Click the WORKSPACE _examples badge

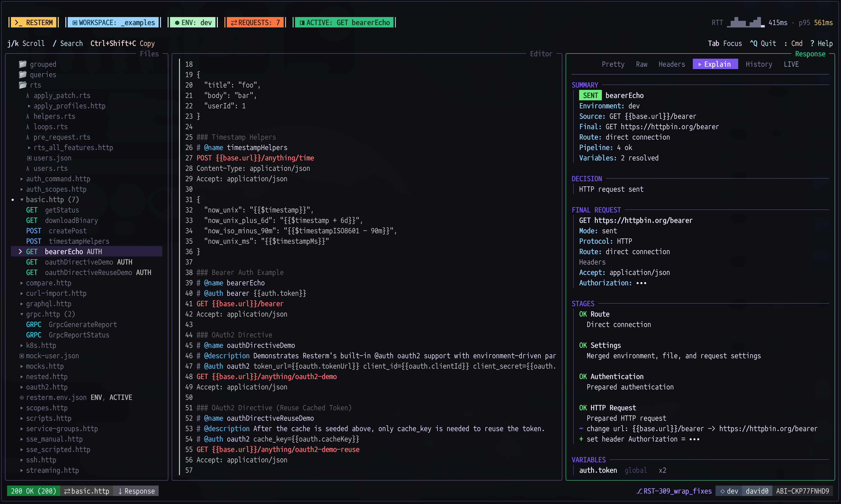[113, 22]
